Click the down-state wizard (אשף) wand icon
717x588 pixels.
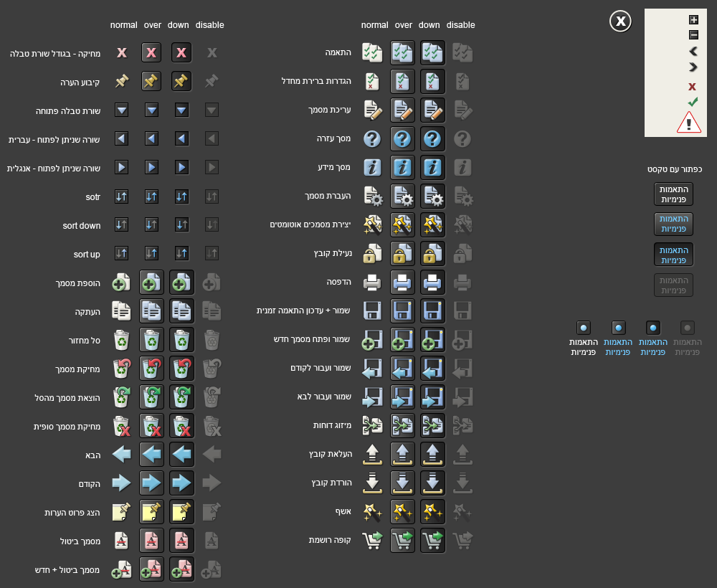click(432, 512)
